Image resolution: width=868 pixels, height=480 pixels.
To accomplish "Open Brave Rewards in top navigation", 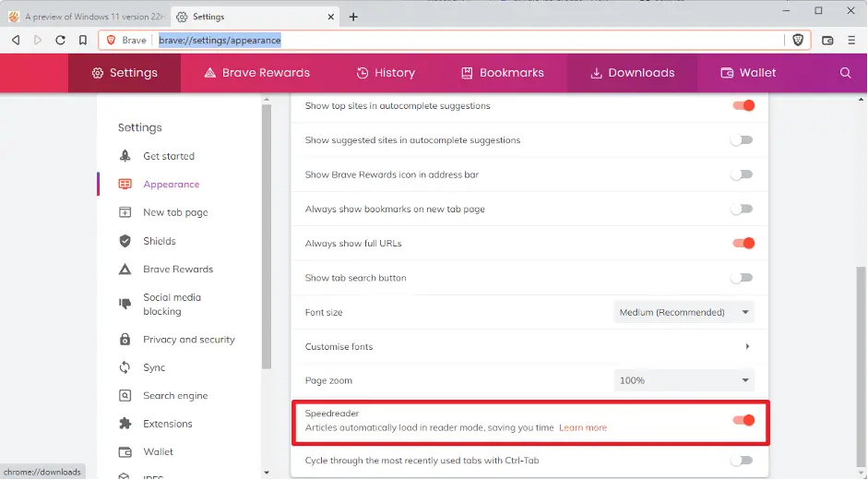I will (x=256, y=73).
